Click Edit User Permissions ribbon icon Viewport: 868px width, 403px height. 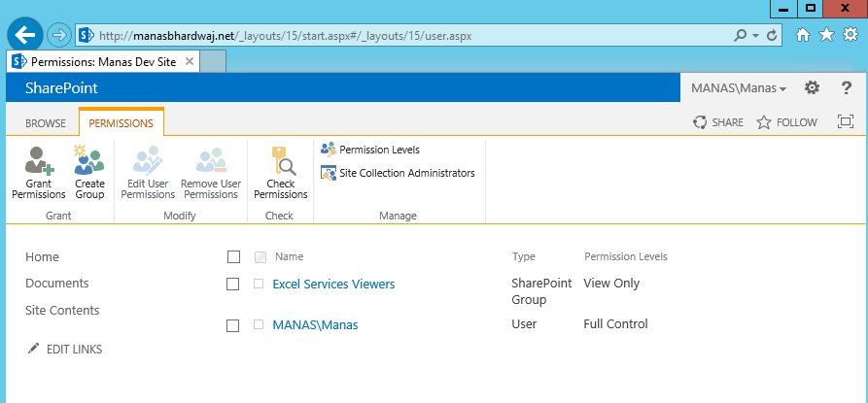(148, 173)
